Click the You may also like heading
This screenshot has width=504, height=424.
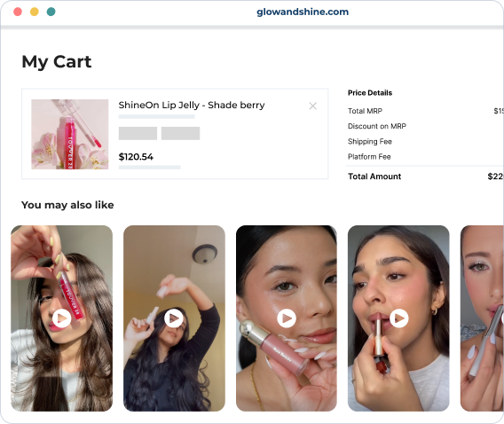[67, 205]
